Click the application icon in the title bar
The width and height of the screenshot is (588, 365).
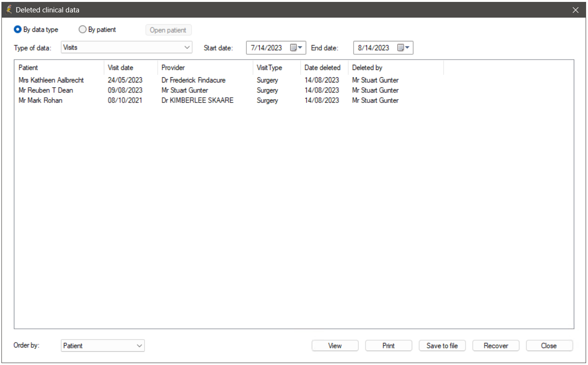pos(9,10)
